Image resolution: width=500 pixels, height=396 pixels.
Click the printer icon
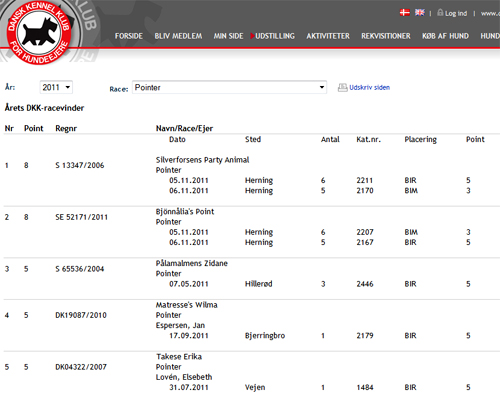(342, 88)
